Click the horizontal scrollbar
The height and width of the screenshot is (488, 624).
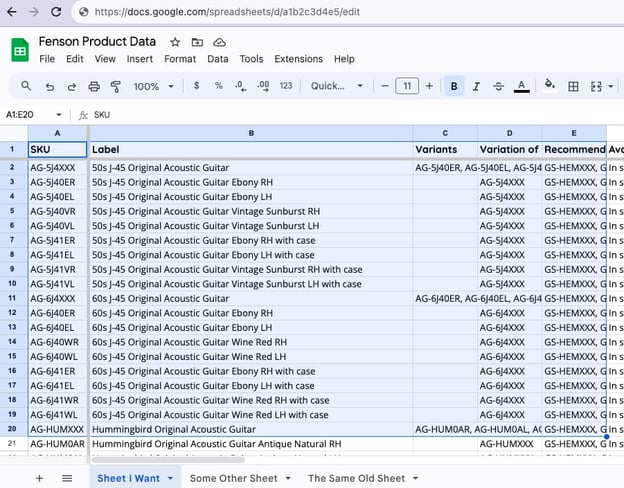[168, 460]
